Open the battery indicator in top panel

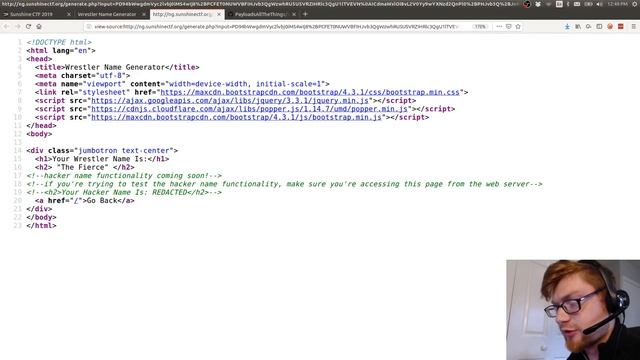coord(588,4)
